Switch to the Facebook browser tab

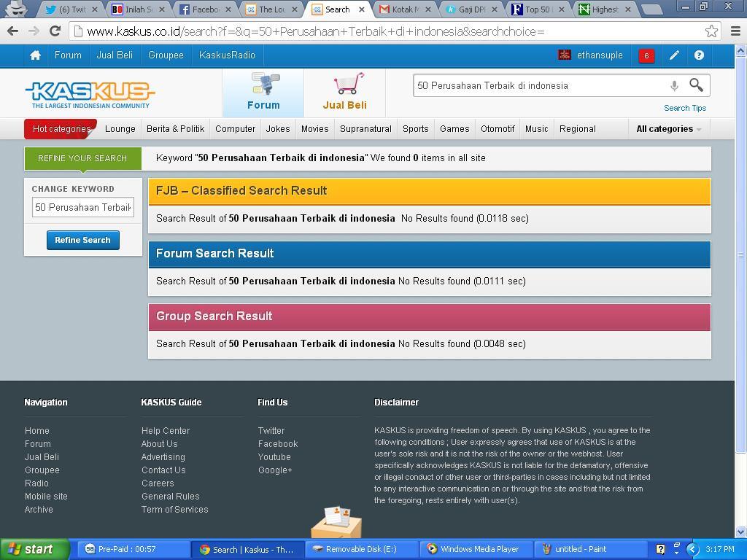pyautogui.click(x=204, y=9)
